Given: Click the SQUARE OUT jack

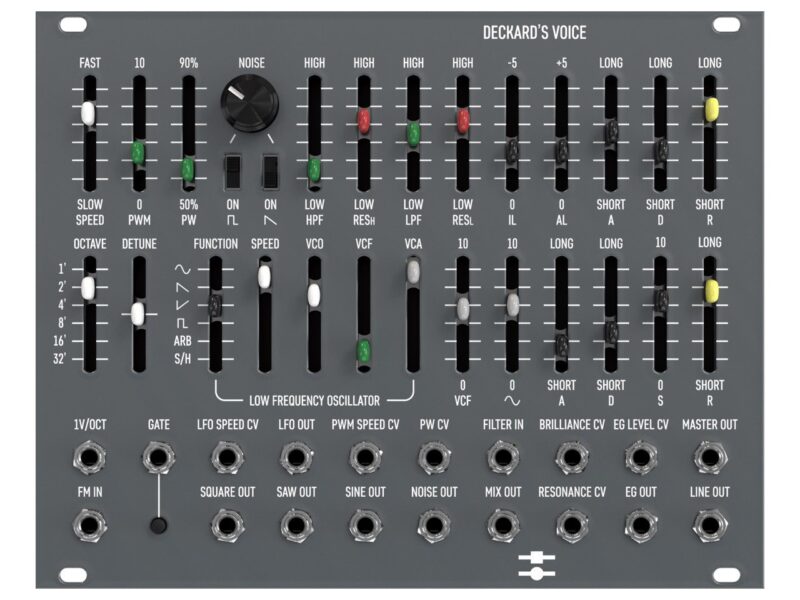Looking at the screenshot, I should point(227,525).
